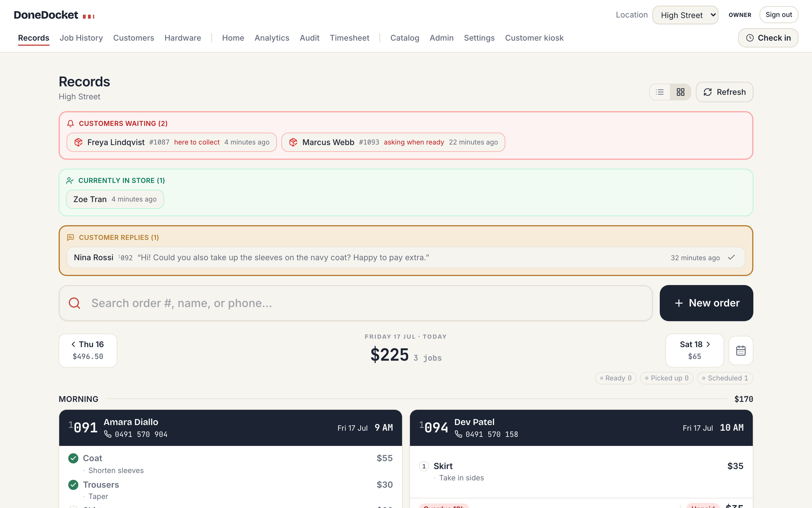The image size is (812, 508).
Task: Click the Customer Replies message icon
Action: (70, 238)
